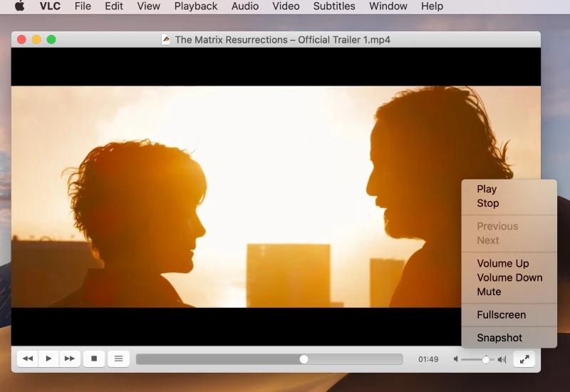570x392 pixels.
Task: Take a Snapshot via the context menu
Action: click(x=509, y=338)
